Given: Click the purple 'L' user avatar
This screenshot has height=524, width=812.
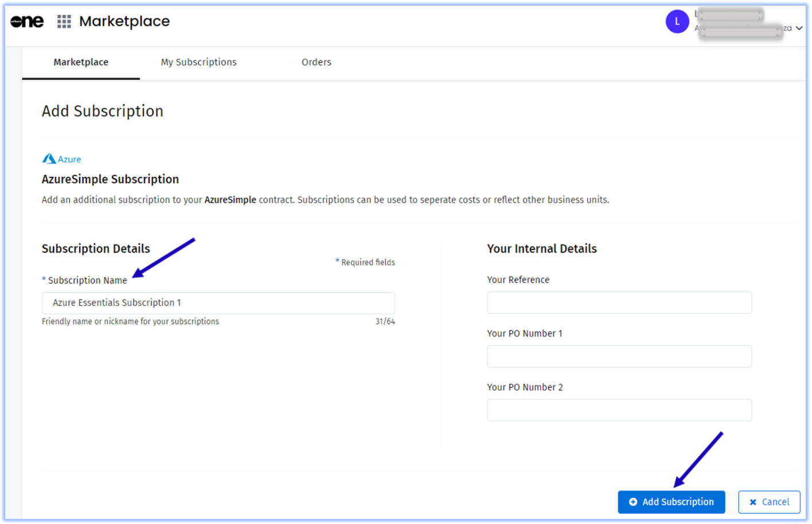Looking at the screenshot, I should coord(677,22).
